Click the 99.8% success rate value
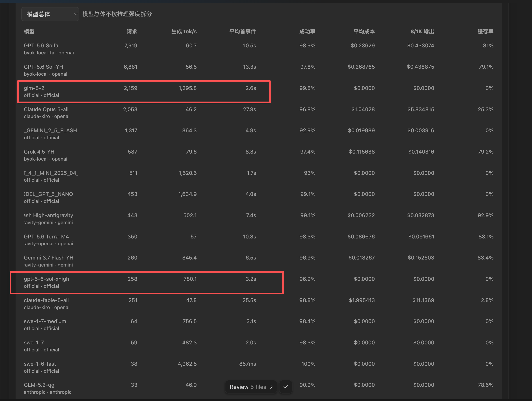Viewport: 532px width, 401px height. click(307, 88)
